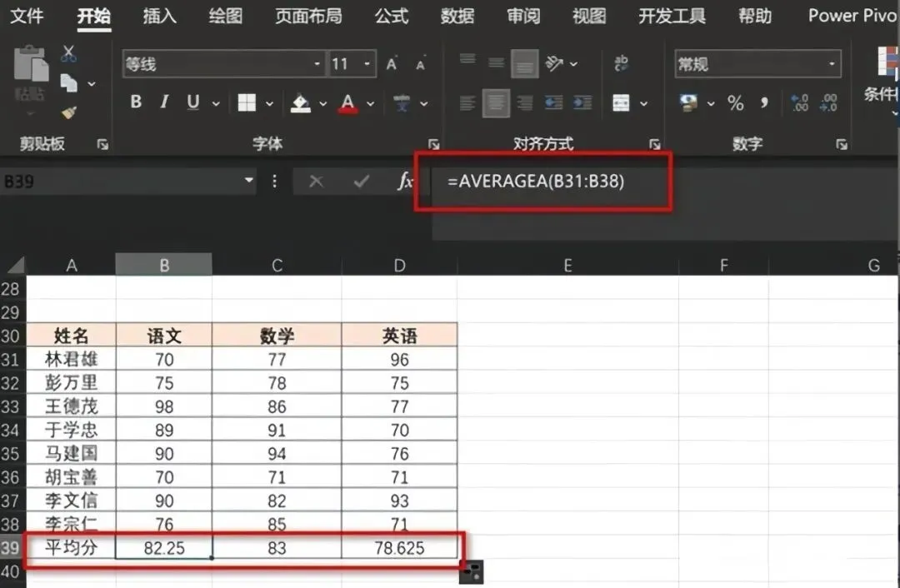Apply percent style format
This screenshot has width=900, height=588.
pos(735,103)
